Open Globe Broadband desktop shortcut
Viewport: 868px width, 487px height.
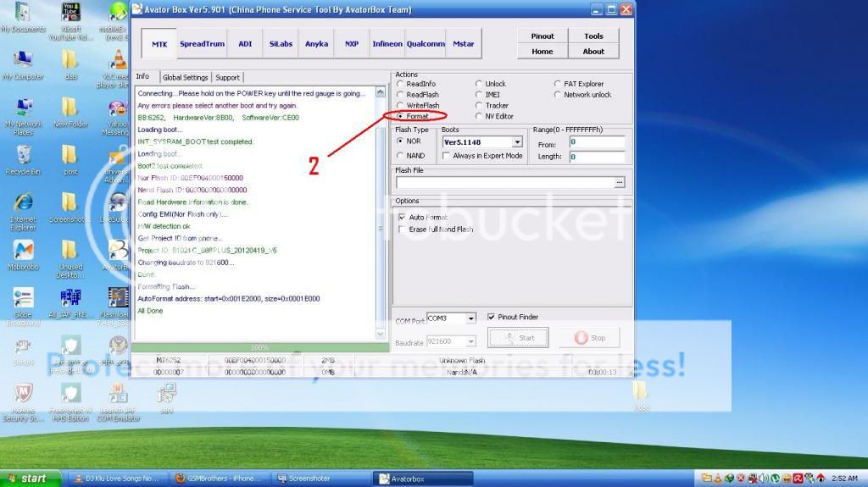[x=23, y=306]
